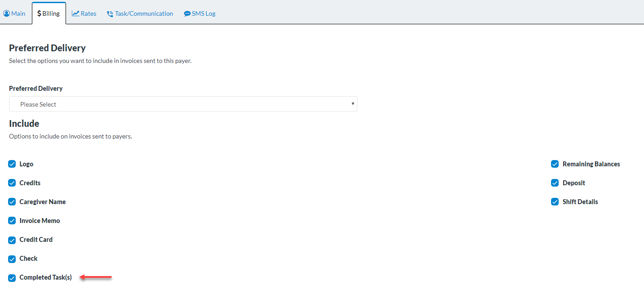Disable the Shift Details option
644x290 pixels.
pyautogui.click(x=555, y=201)
